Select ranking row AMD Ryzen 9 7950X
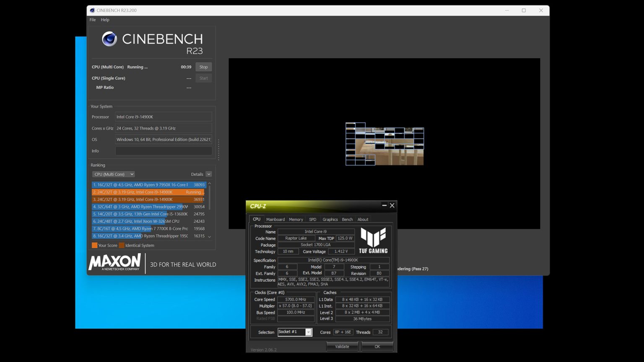Viewport: 644px width, 362px height. [x=148, y=185]
